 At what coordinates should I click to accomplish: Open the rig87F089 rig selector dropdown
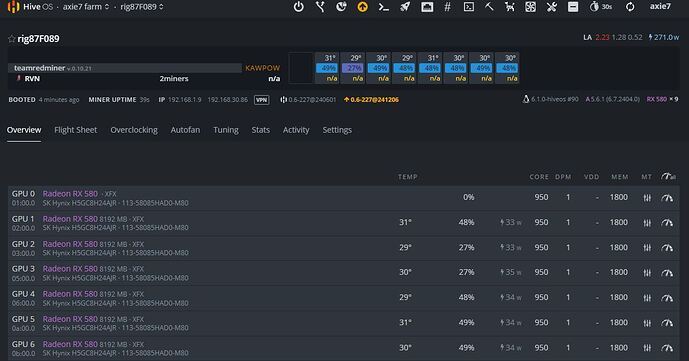tap(142, 7)
